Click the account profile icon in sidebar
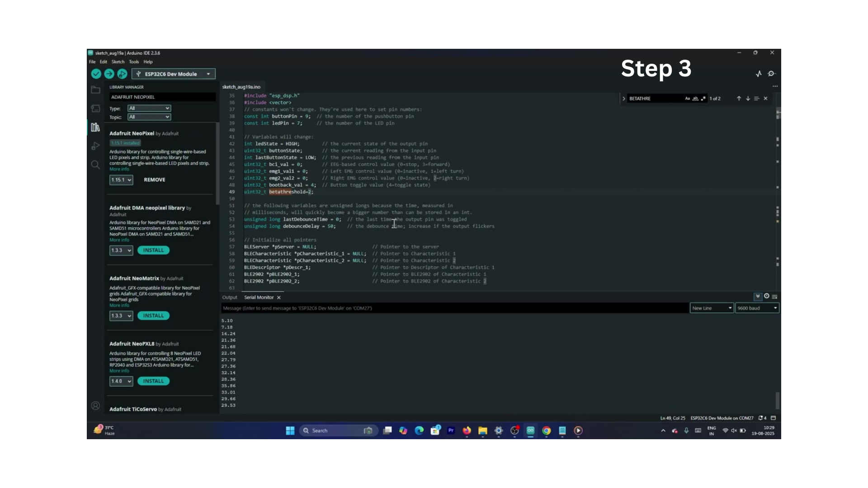This screenshot has width=868, height=488. (x=95, y=406)
